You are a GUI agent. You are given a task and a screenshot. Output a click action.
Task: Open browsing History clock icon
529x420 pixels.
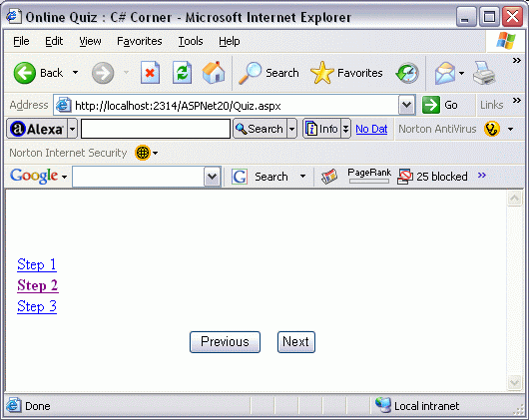(407, 73)
